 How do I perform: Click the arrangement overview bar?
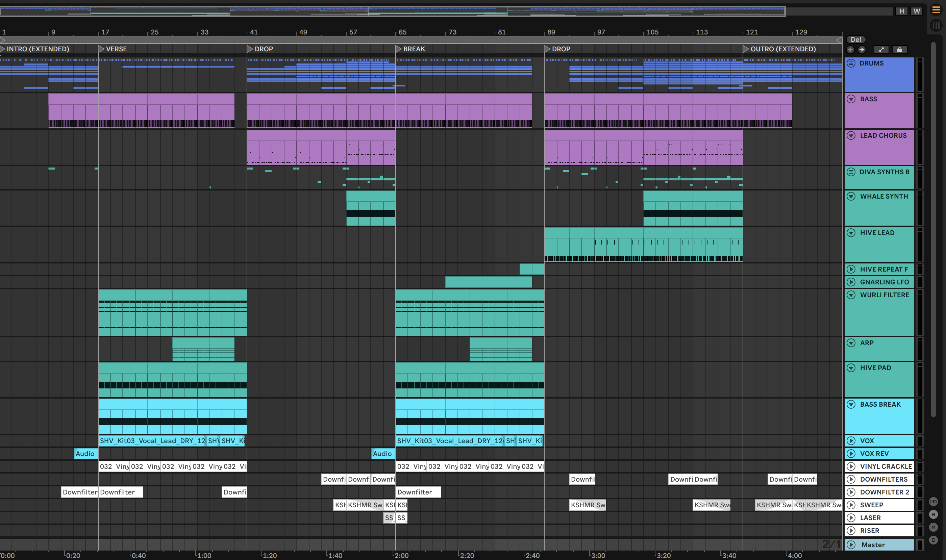pos(393,11)
